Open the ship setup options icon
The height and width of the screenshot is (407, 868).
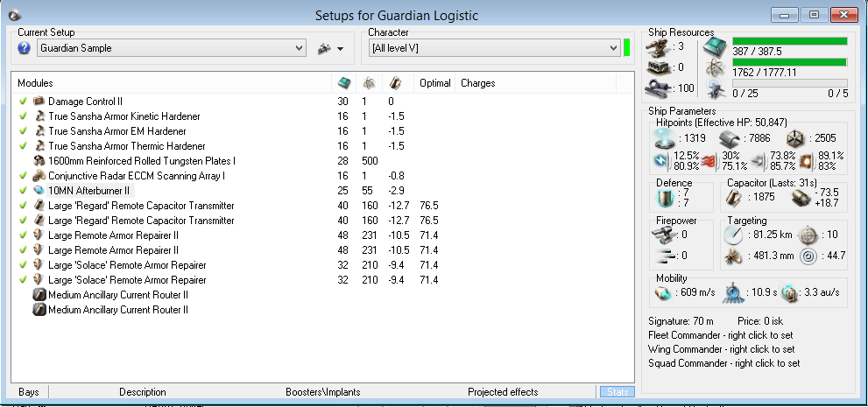(324, 49)
